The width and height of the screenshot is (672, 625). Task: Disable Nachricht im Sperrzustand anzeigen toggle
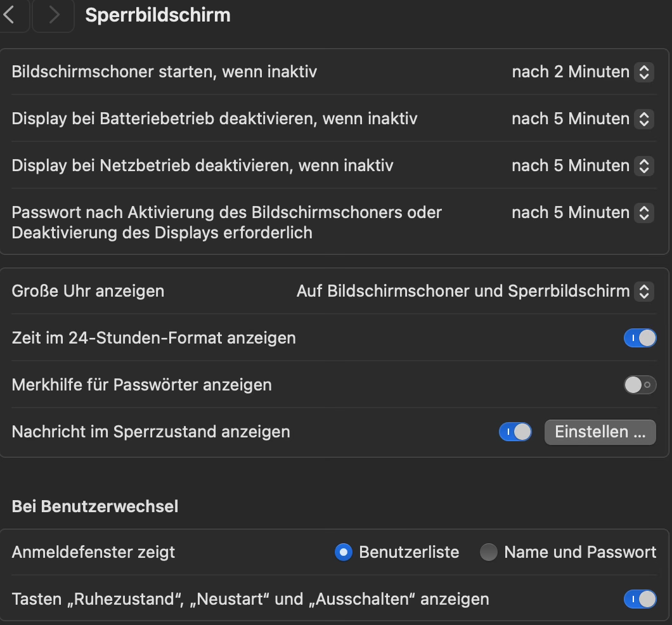(515, 432)
